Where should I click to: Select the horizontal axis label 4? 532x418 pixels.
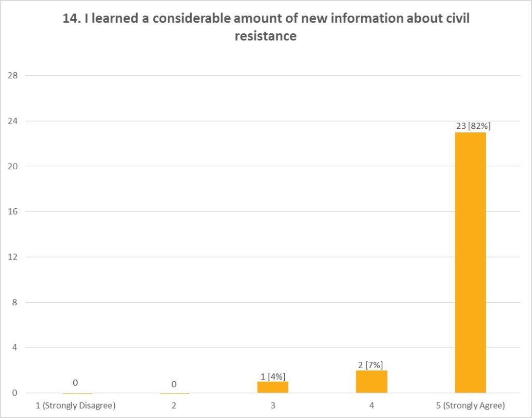371,406
